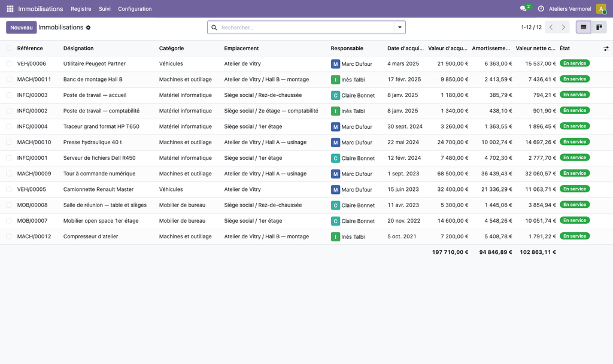Open the Presse hydraulique 40 t record
Image resolution: width=613 pixels, height=364 pixels.
click(93, 142)
